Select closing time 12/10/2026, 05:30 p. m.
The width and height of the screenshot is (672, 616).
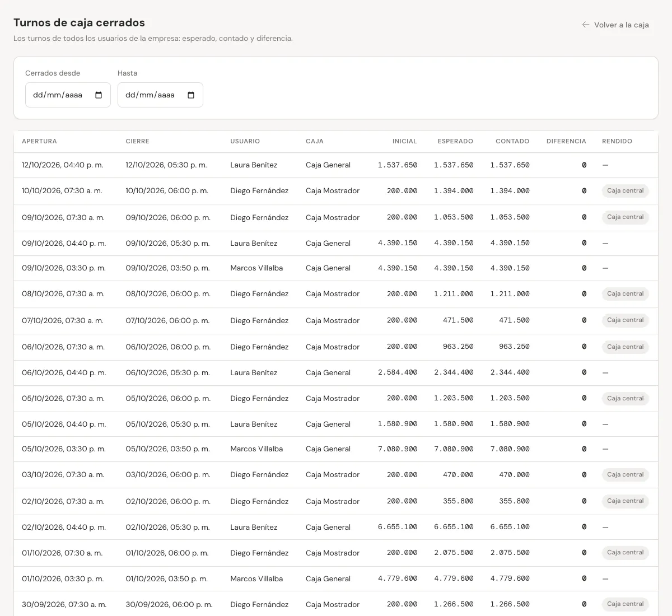[166, 165]
